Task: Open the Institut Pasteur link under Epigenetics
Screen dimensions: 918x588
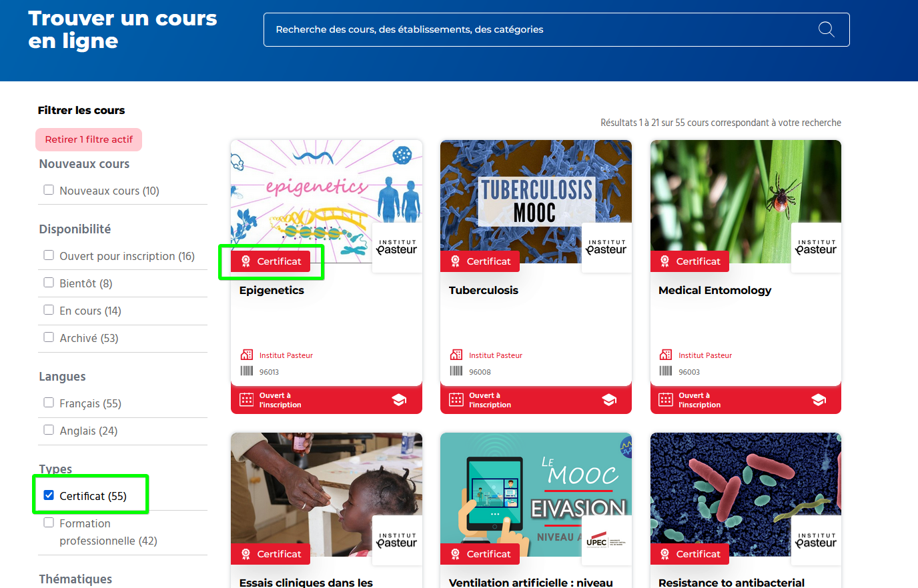Action: 286,355
